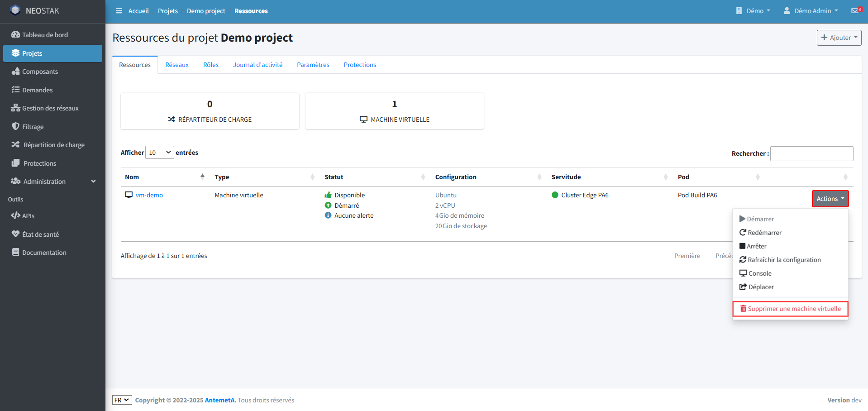Screen dimensions: 868x411
Task: Click the Protections layers icon
Action: (x=16, y=163)
